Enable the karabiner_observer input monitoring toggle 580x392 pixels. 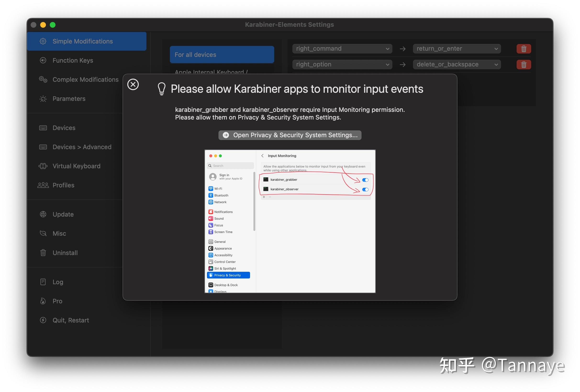click(x=365, y=189)
